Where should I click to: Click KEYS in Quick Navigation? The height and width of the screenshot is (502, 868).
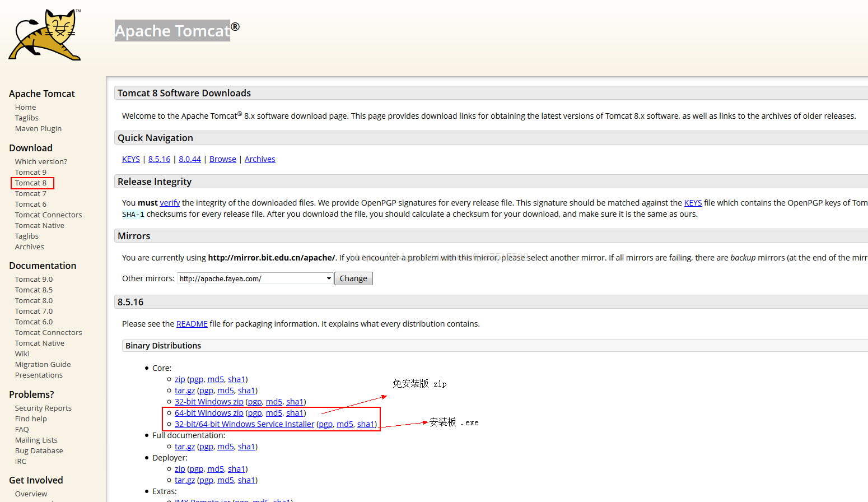click(131, 159)
